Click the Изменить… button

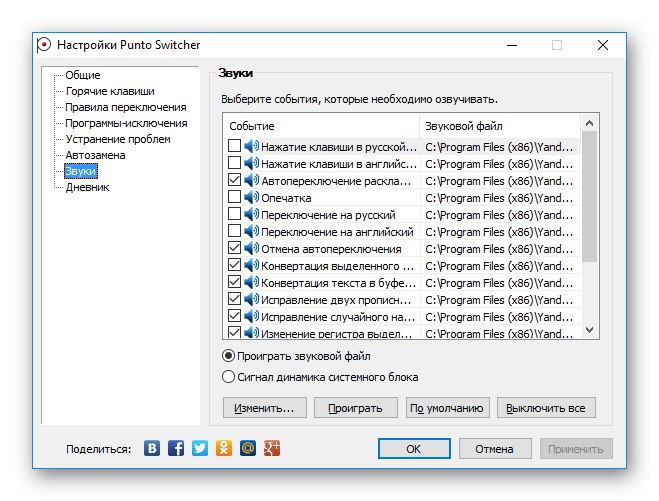point(264,408)
